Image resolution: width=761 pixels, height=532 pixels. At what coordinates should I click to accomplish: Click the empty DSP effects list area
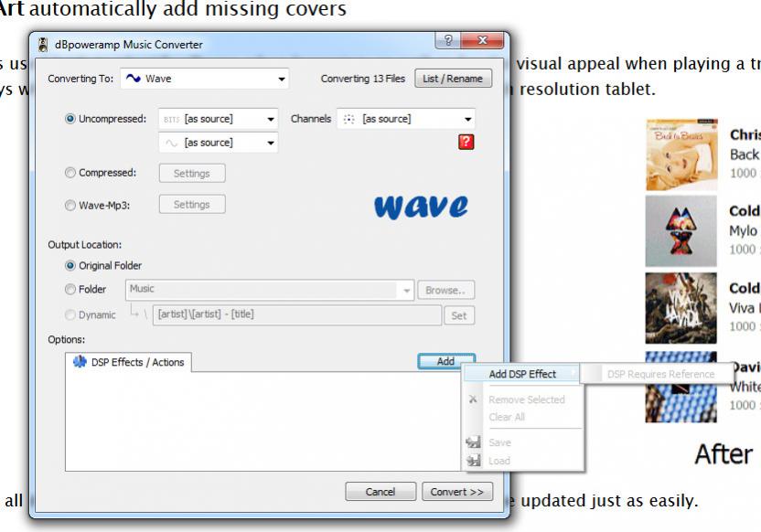pyautogui.click(x=263, y=421)
